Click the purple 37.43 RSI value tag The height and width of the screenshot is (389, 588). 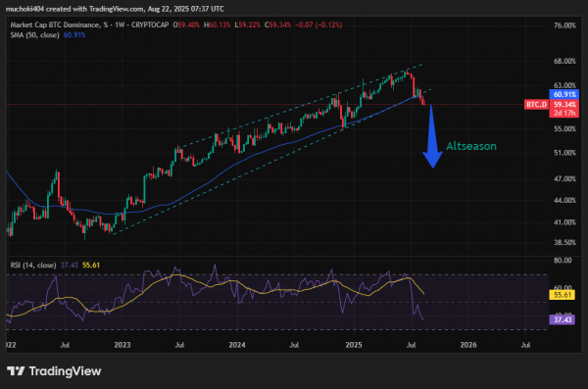563,319
